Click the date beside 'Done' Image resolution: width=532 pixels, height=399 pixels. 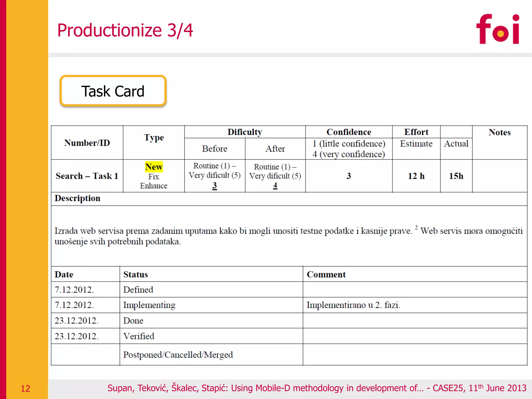point(77,321)
